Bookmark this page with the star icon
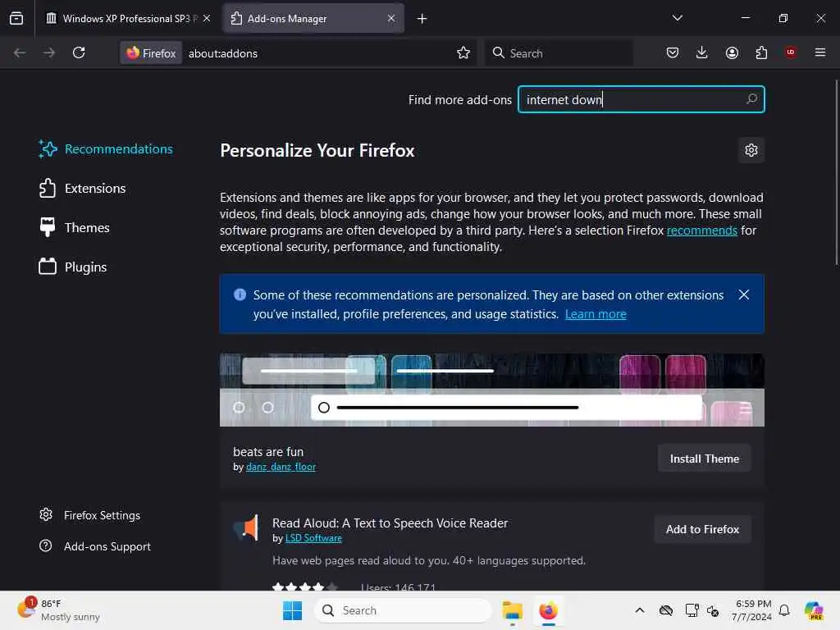 point(463,52)
